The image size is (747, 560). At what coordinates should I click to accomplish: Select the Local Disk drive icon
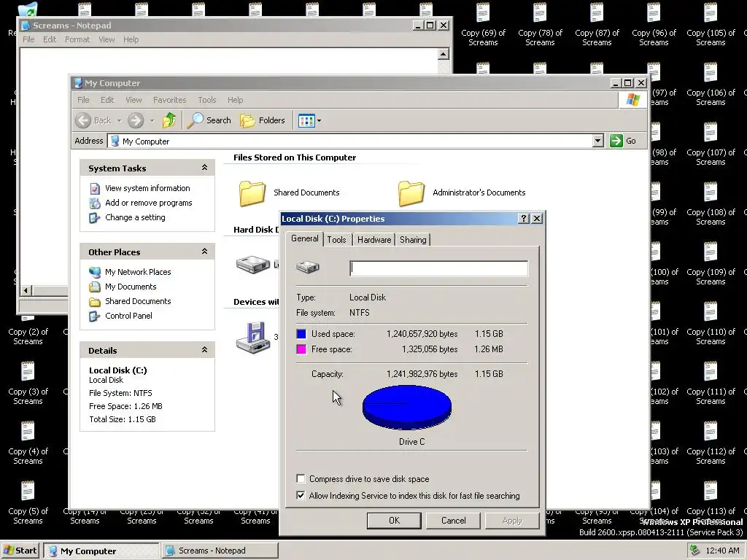tap(253, 264)
